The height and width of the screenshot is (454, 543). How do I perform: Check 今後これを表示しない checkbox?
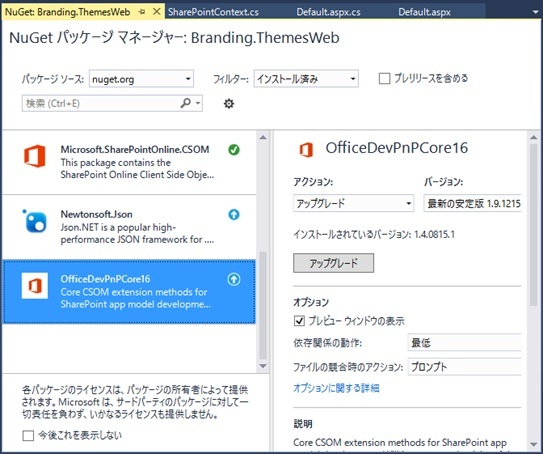28,435
